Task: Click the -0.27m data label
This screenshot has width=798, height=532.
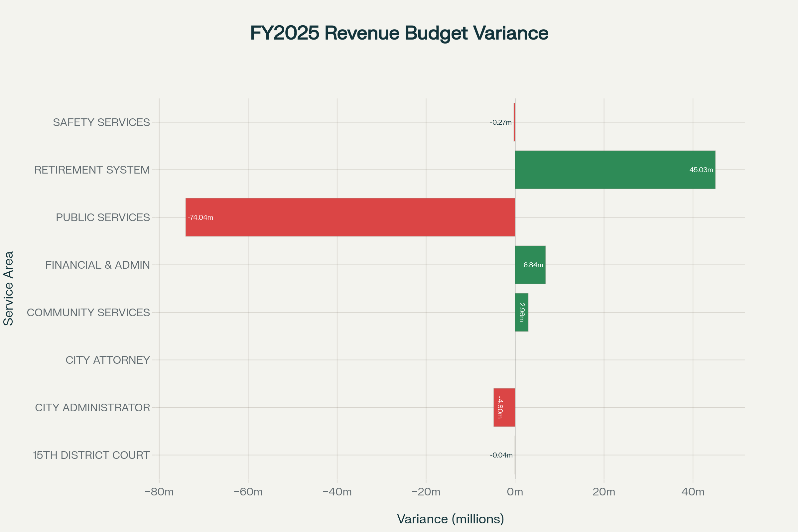Action: pos(500,122)
